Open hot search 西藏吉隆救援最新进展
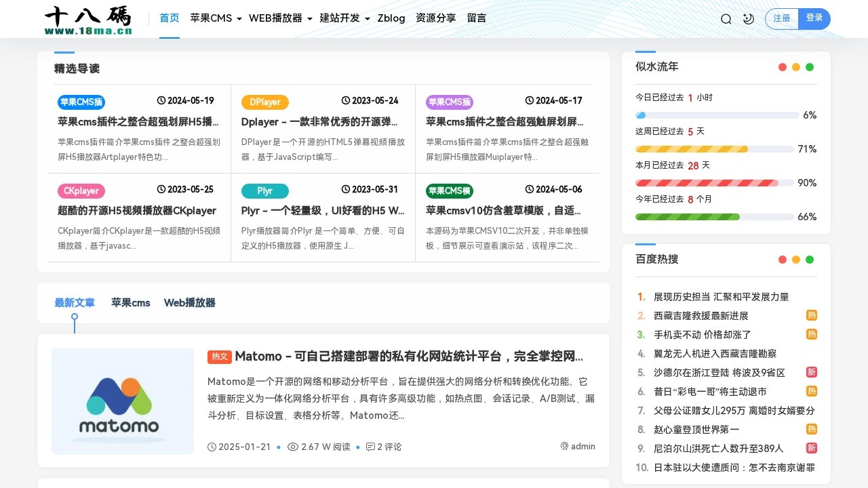 tap(701, 316)
